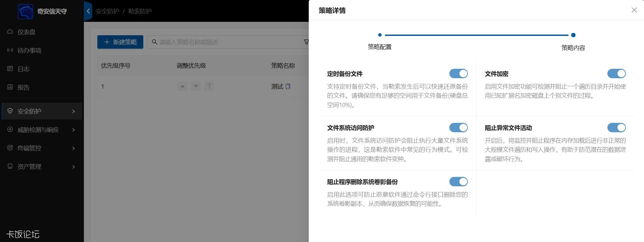Move policy 1 up in priority
Screen dimensions: 644x242
tap(182, 86)
